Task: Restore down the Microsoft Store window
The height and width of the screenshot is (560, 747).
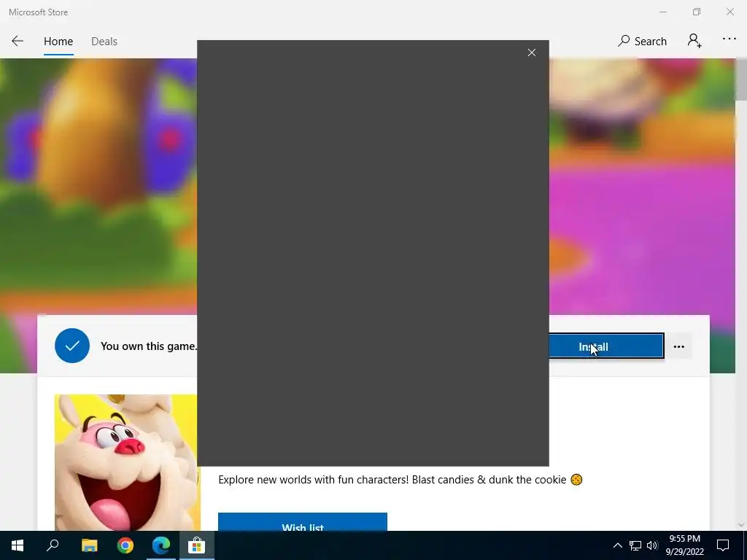Action: point(697,12)
